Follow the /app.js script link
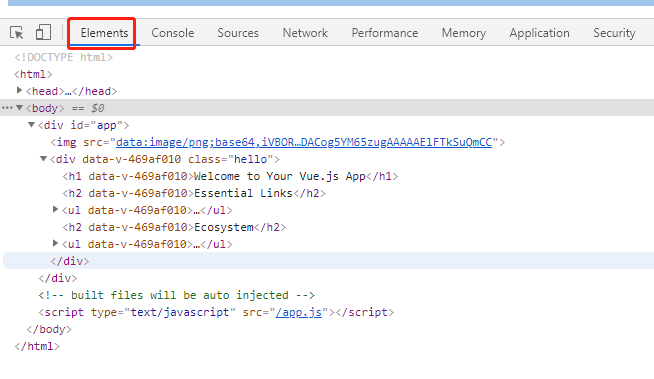The width and height of the screenshot is (654, 379). coord(299,312)
